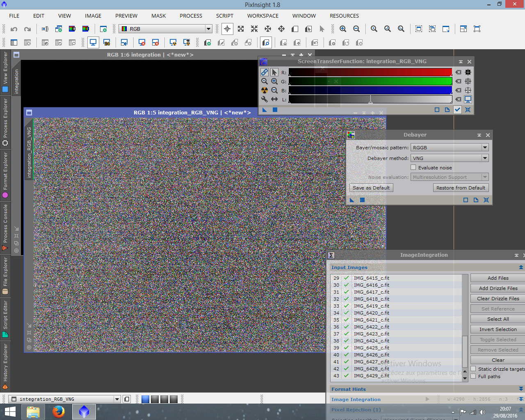Open the RGB channel selector dropdown in toolbar
This screenshot has height=420, width=525.
(x=165, y=29)
